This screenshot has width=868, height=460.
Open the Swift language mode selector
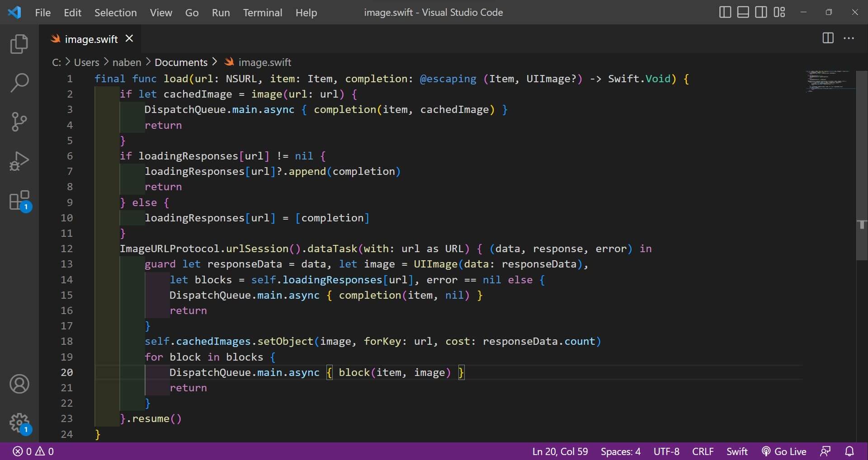pyautogui.click(x=736, y=451)
